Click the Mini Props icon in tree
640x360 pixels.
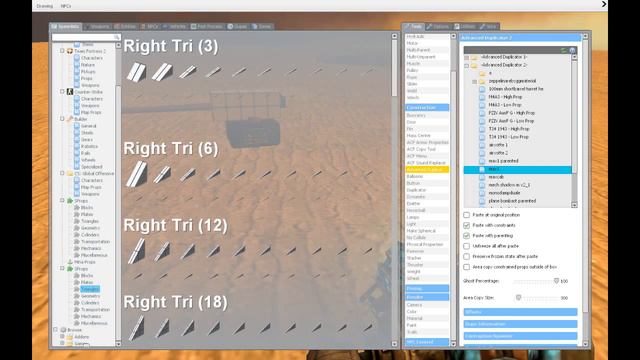(70, 262)
